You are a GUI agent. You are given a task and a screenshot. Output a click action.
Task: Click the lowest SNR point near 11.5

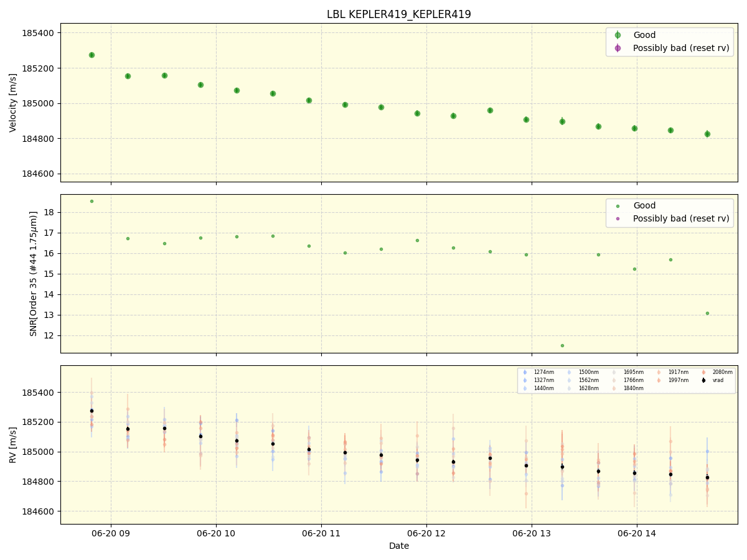[562, 345]
